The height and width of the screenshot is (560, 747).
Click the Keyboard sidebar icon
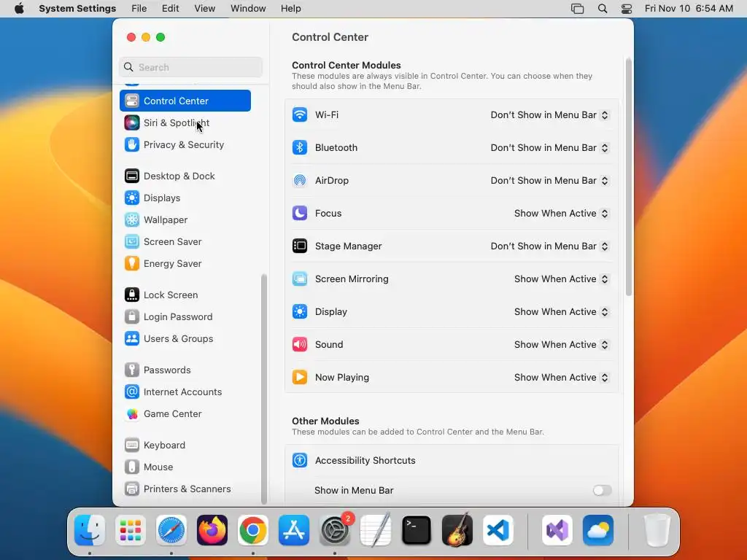click(x=132, y=446)
